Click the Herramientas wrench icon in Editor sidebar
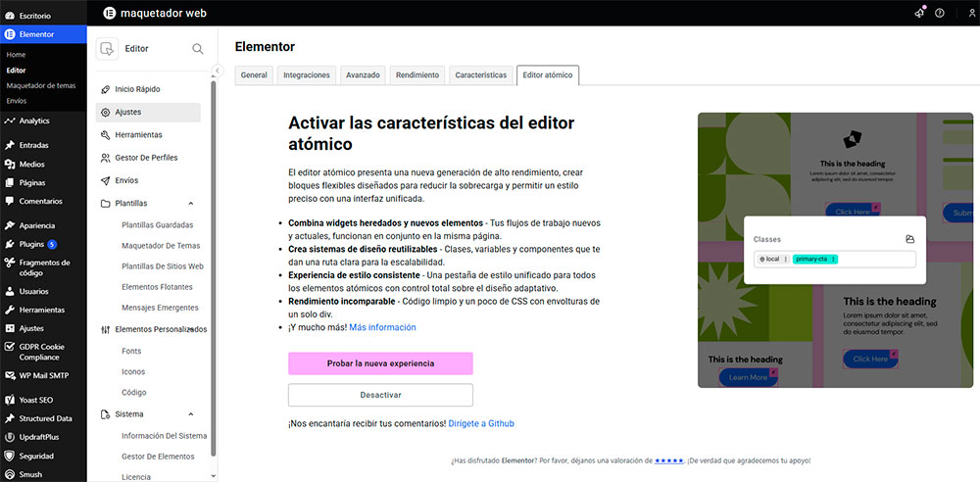Viewport: 980px width, 482px height. (105, 135)
